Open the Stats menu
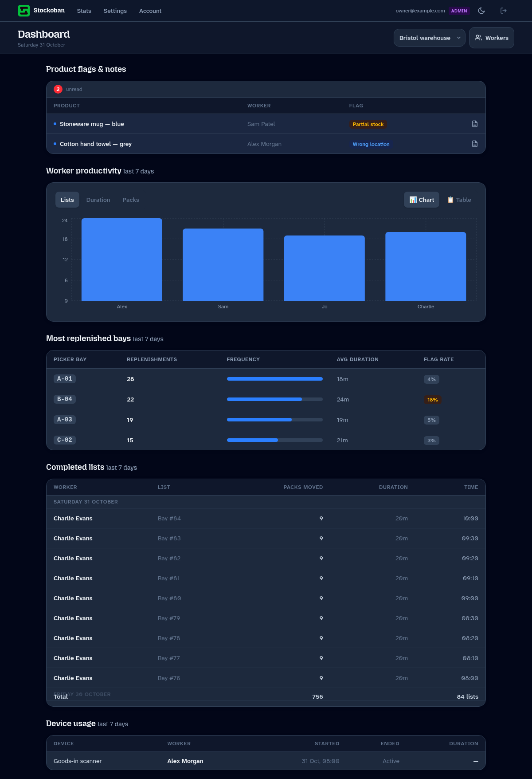 84,11
